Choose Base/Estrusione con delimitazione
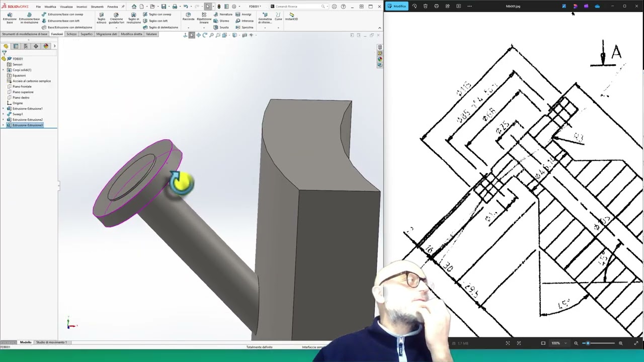 (67, 27)
